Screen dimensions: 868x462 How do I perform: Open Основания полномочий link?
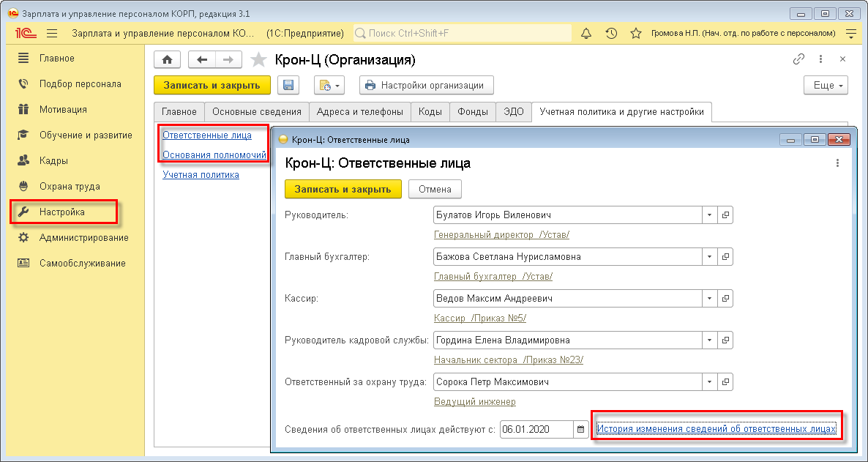214,155
